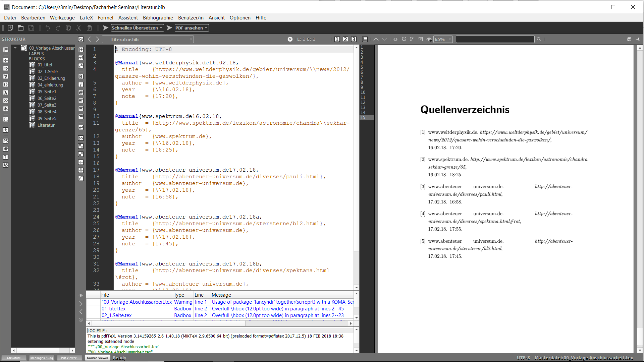Open the 65% zoom level dropdown

443,40
